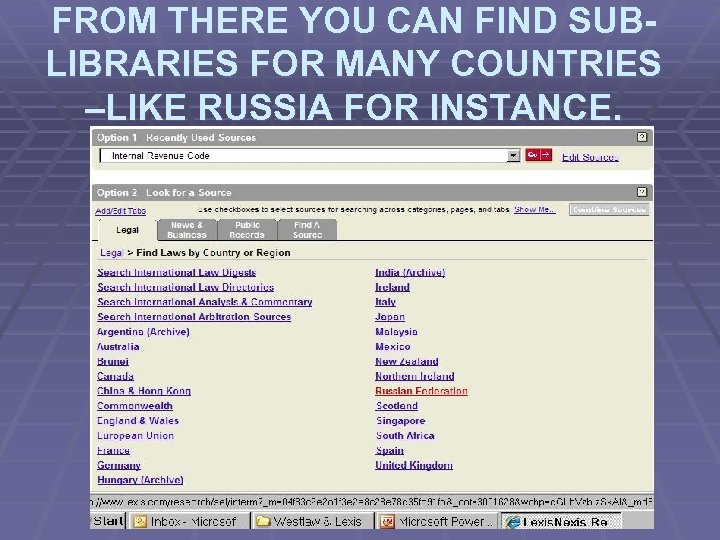Open the China & Hong Kong link
The height and width of the screenshot is (540, 720).
(144, 391)
